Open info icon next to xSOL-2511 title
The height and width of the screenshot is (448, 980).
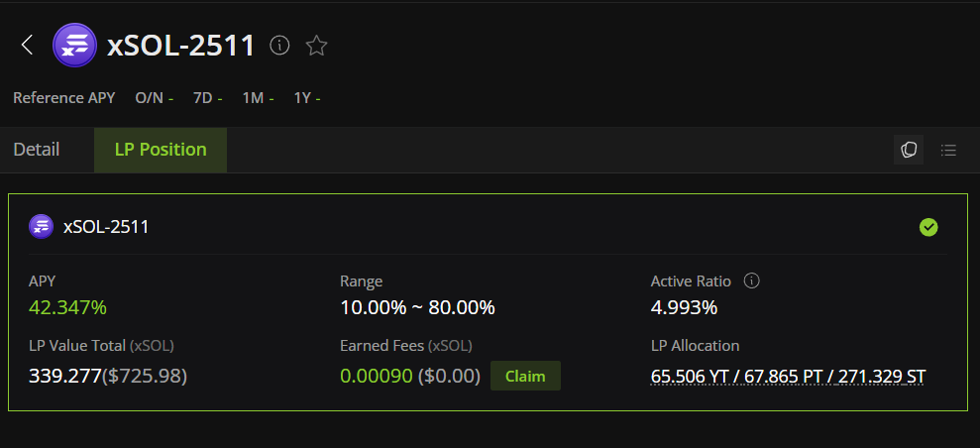tap(279, 45)
